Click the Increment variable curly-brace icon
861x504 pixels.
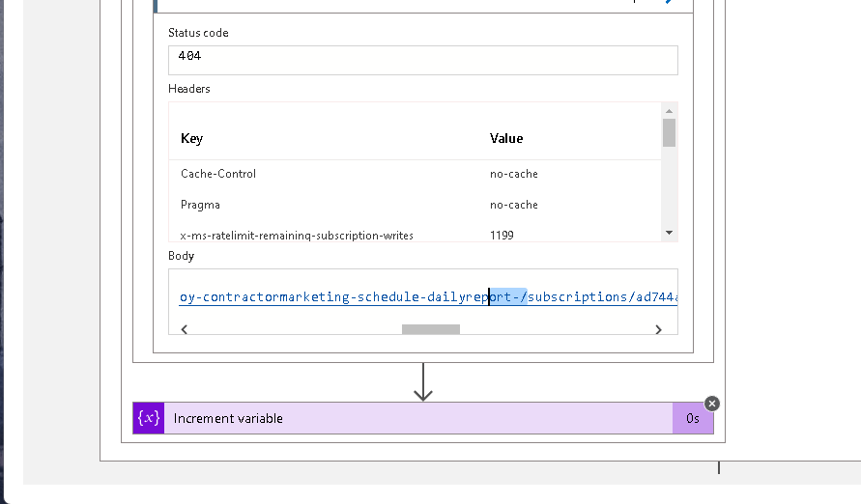pos(148,418)
